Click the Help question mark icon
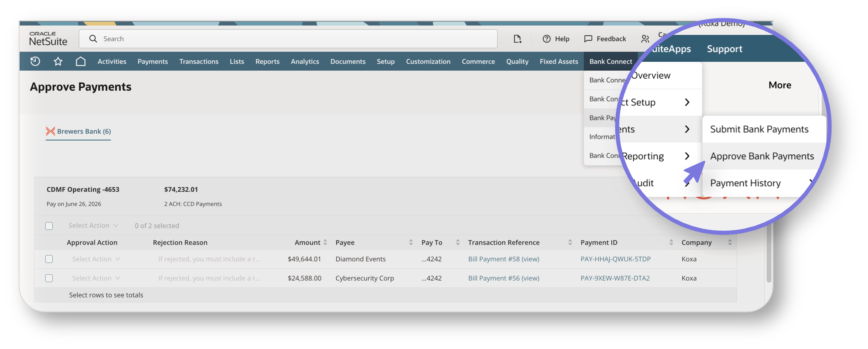The image size is (868, 349). point(547,39)
